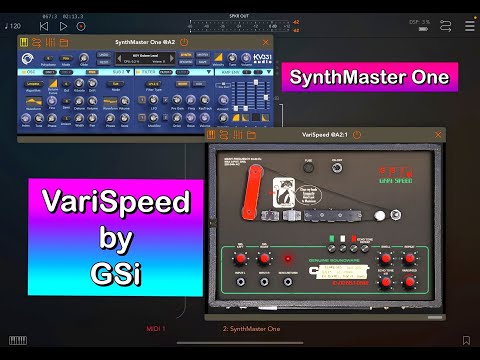
Task: Show the on-screen keyboard icon at bottom-left
Action: (18, 340)
